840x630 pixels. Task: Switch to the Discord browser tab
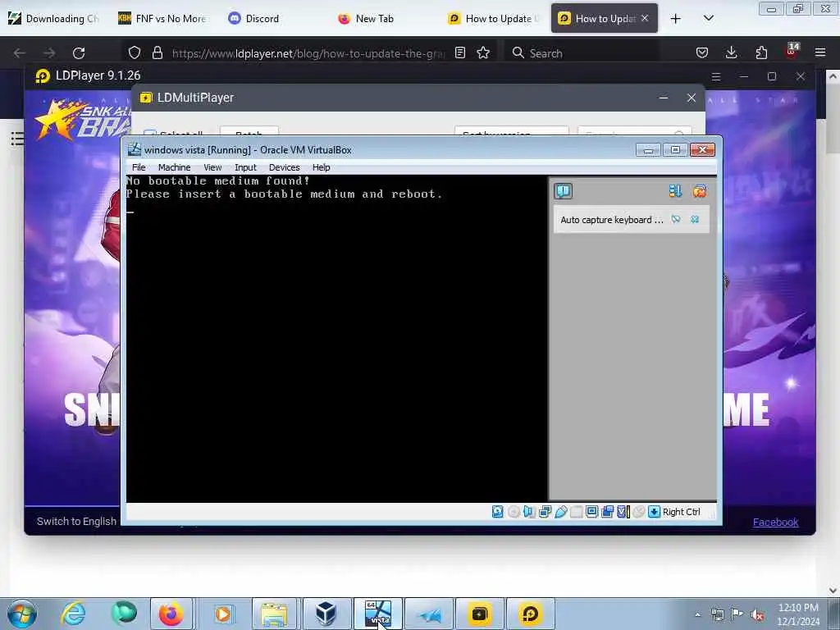[273, 18]
